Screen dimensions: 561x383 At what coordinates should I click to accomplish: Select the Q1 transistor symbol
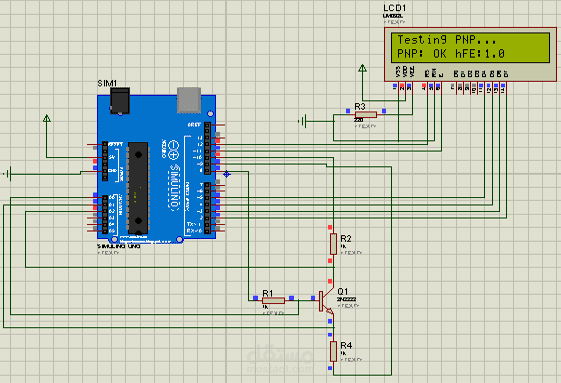point(325,301)
